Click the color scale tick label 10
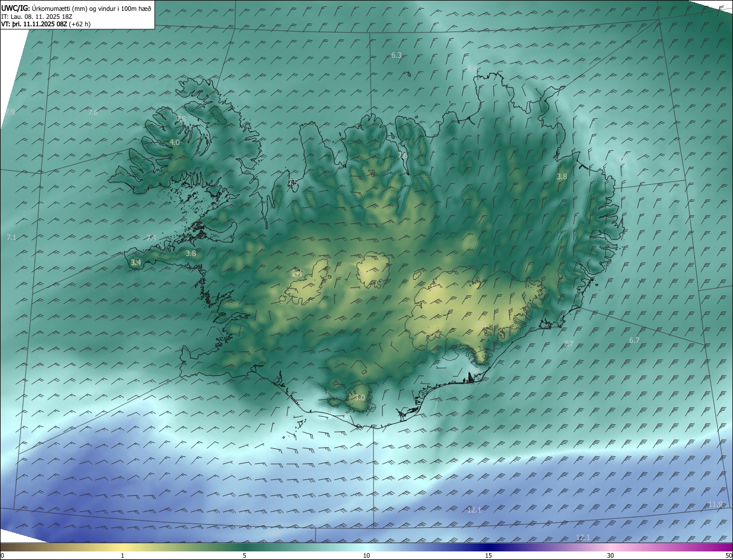The image size is (733, 560). pos(366,555)
